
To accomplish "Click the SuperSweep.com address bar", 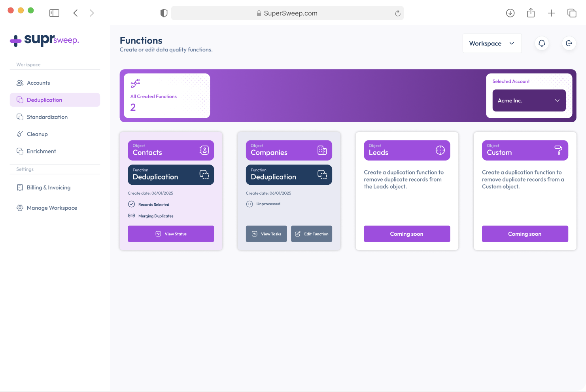I will click(287, 13).
